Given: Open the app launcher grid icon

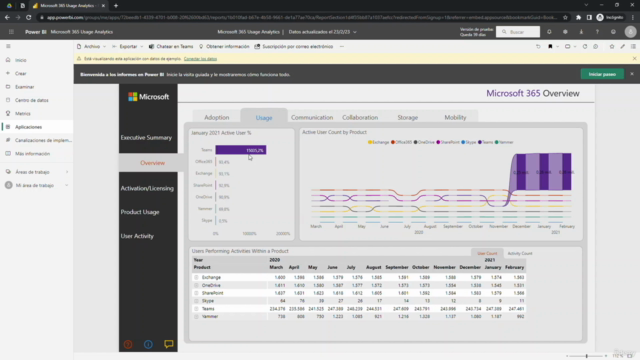Looking at the screenshot, I should click(x=11, y=32).
